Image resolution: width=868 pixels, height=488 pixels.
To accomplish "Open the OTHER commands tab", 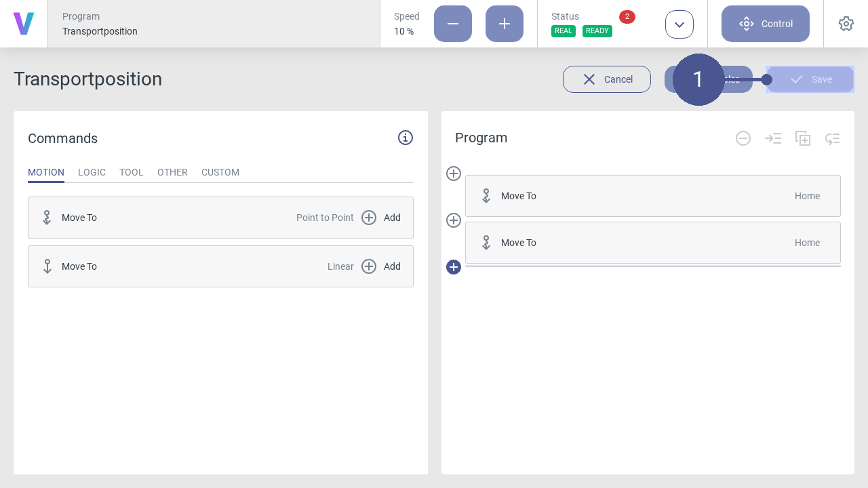I will [172, 172].
